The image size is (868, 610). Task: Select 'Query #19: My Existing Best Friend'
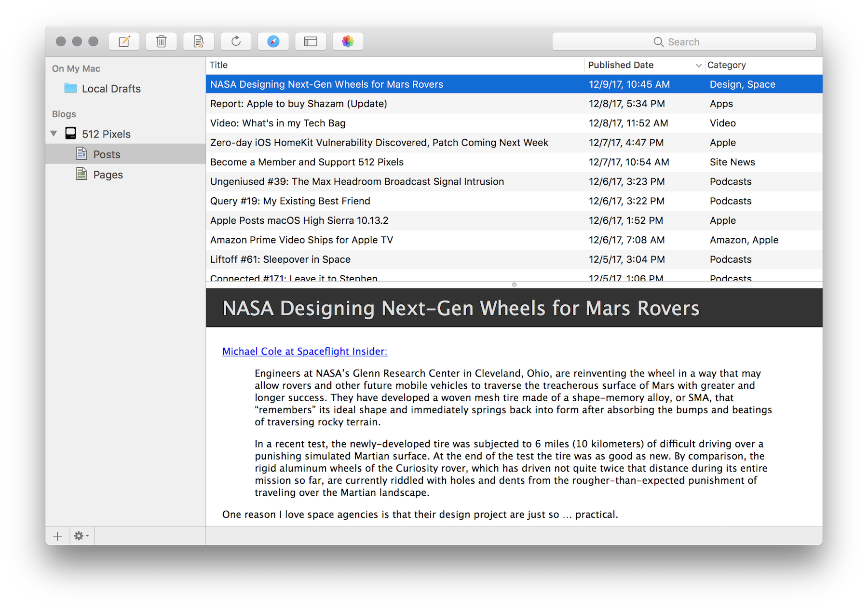(x=514, y=201)
